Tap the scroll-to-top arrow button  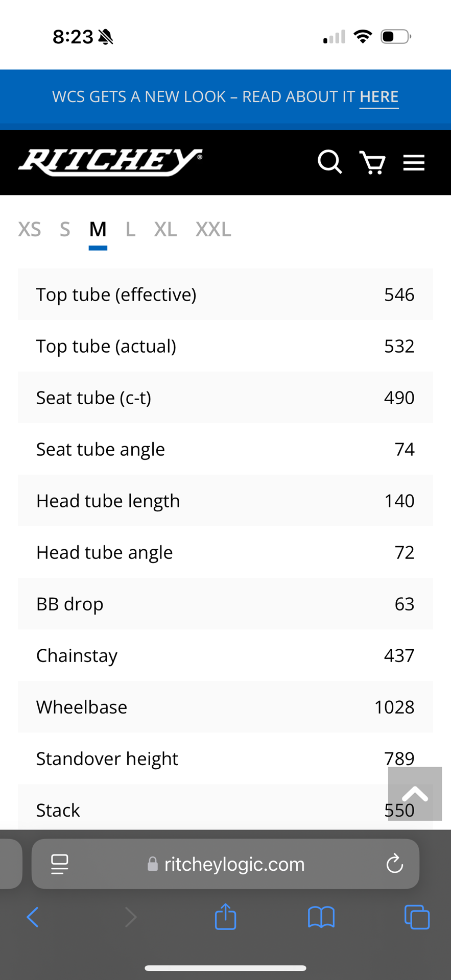click(x=415, y=793)
